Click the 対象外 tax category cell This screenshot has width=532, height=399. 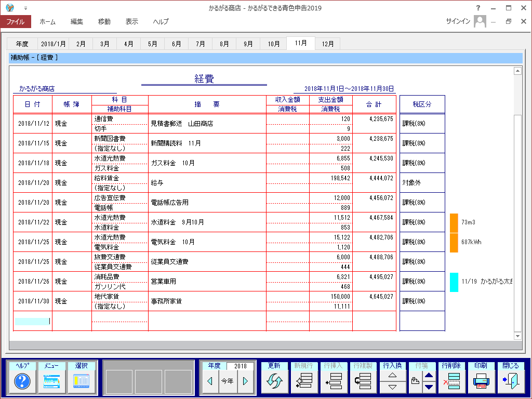coord(422,182)
